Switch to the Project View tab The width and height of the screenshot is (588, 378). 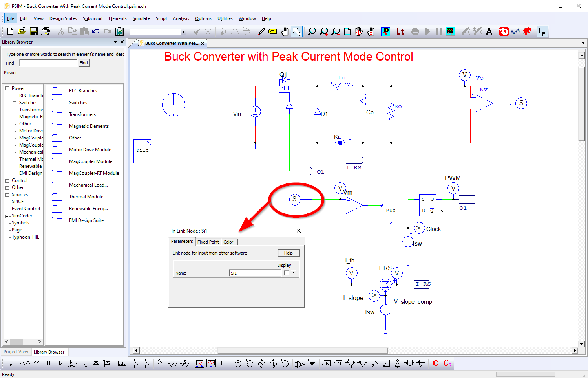click(x=16, y=352)
